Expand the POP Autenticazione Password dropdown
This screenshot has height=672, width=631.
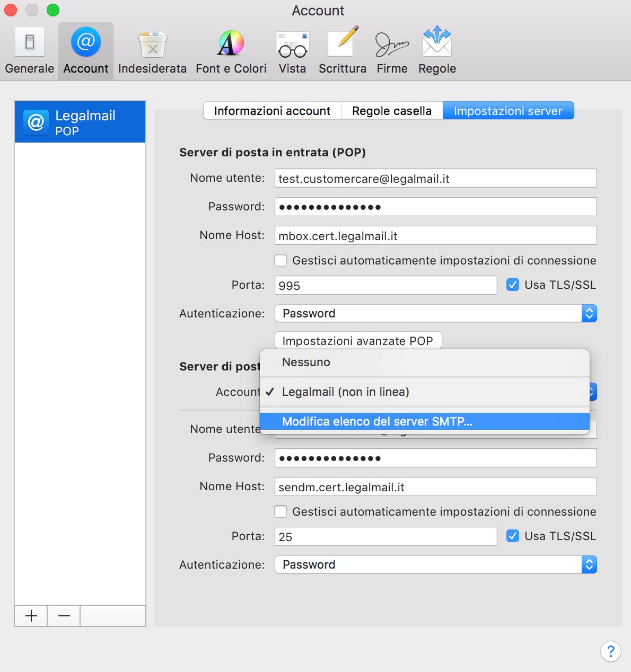[435, 313]
